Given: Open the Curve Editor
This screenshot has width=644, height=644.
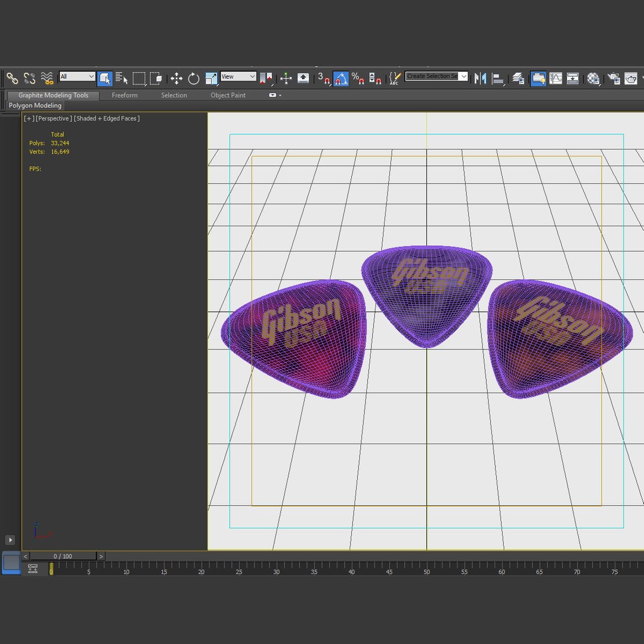Looking at the screenshot, I should (x=555, y=78).
